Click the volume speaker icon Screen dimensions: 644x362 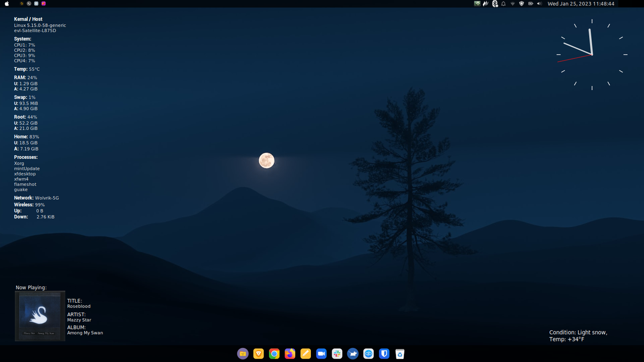(x=539, y=4)
